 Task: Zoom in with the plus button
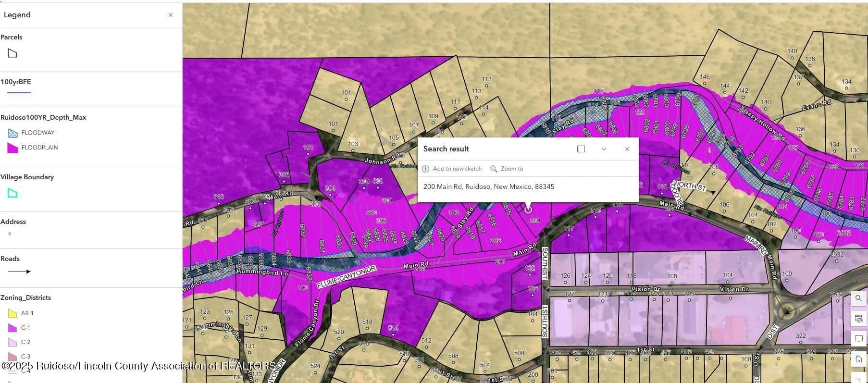858,379
